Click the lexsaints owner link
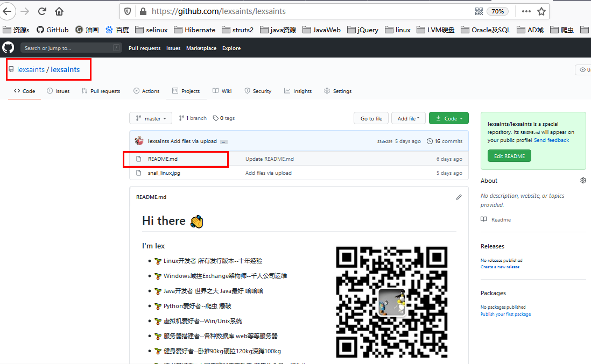The height and width of the screenshot is (364, 591). [x=31, y=70]
